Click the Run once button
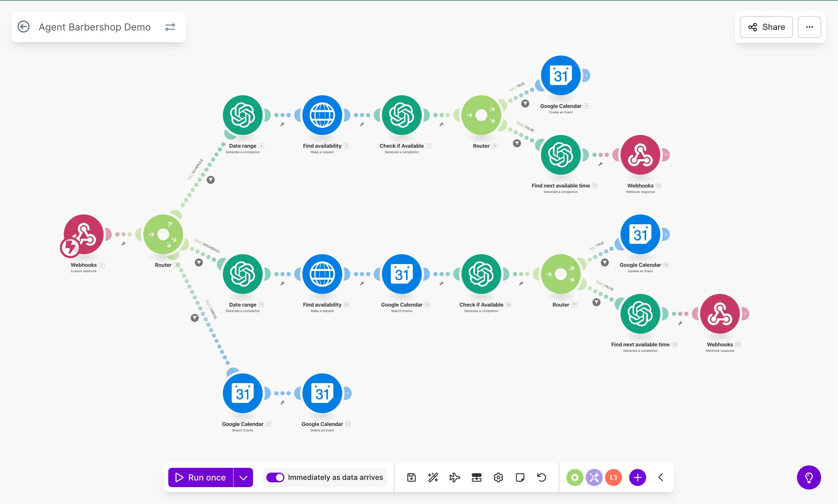 point(201,477)
